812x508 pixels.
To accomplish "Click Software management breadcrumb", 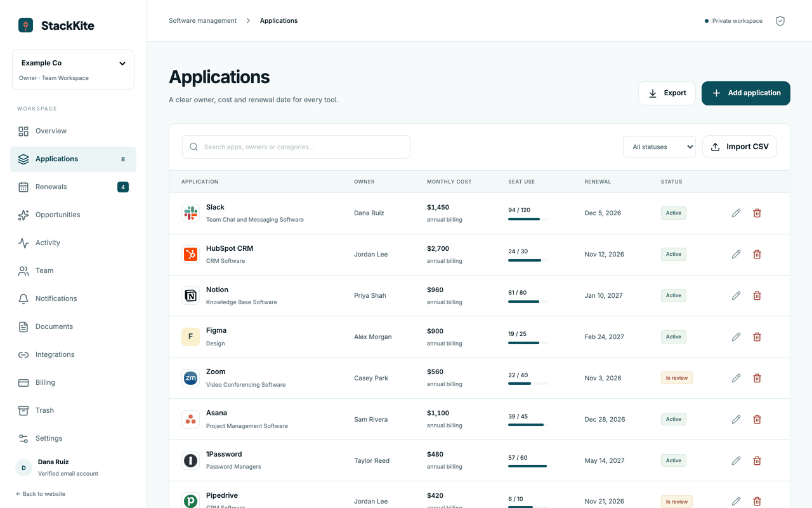I will click(x=202, y=21).
